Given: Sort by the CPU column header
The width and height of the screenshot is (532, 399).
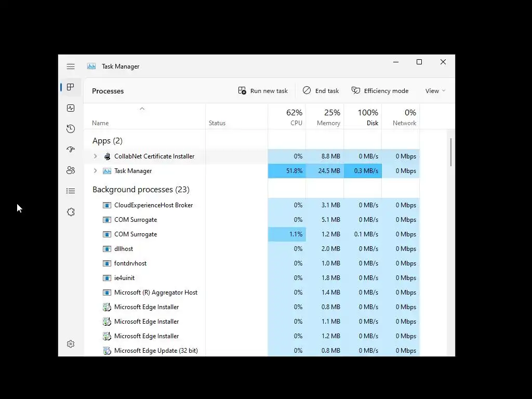Looking at the screenshot, I should pyautogui.click(x=287, y=117).
